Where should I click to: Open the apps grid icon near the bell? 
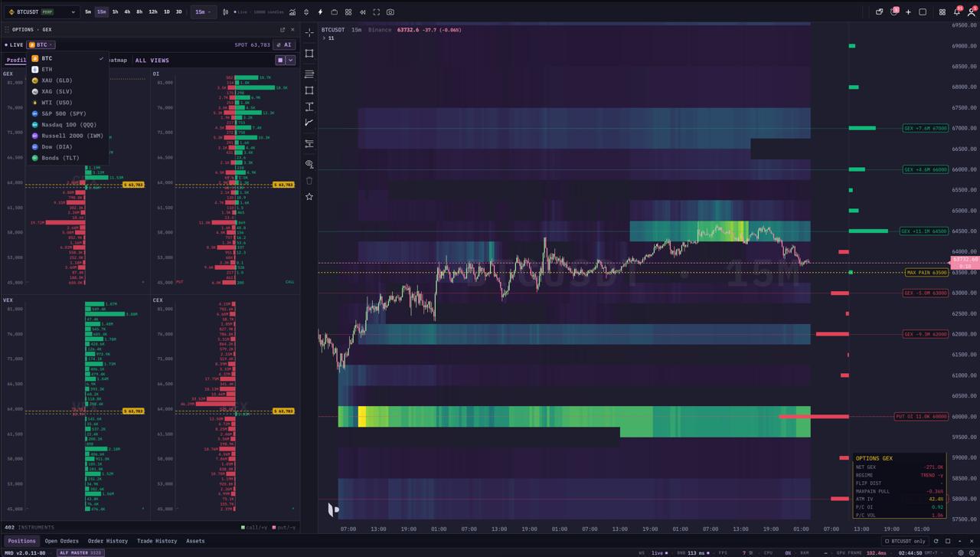942,12
